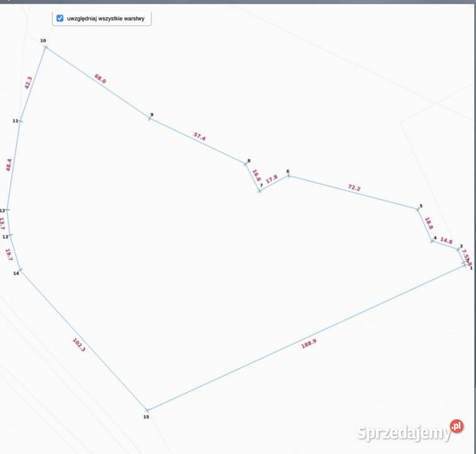Click the 42.3 edge length label
Screen dimensions: 476x454
click(28, 83)
